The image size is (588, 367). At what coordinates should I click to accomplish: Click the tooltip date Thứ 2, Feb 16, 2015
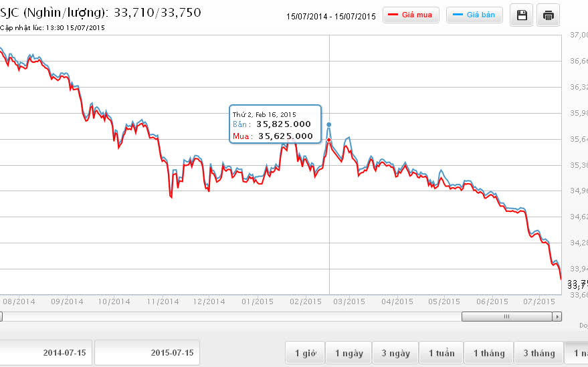click(264, 115)
